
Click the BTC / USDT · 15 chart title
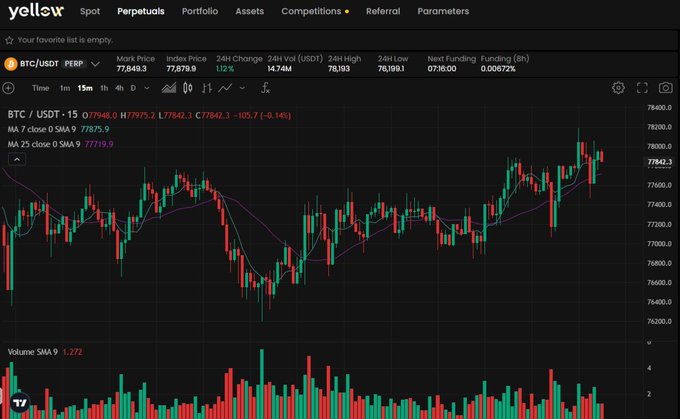point(42,115)
